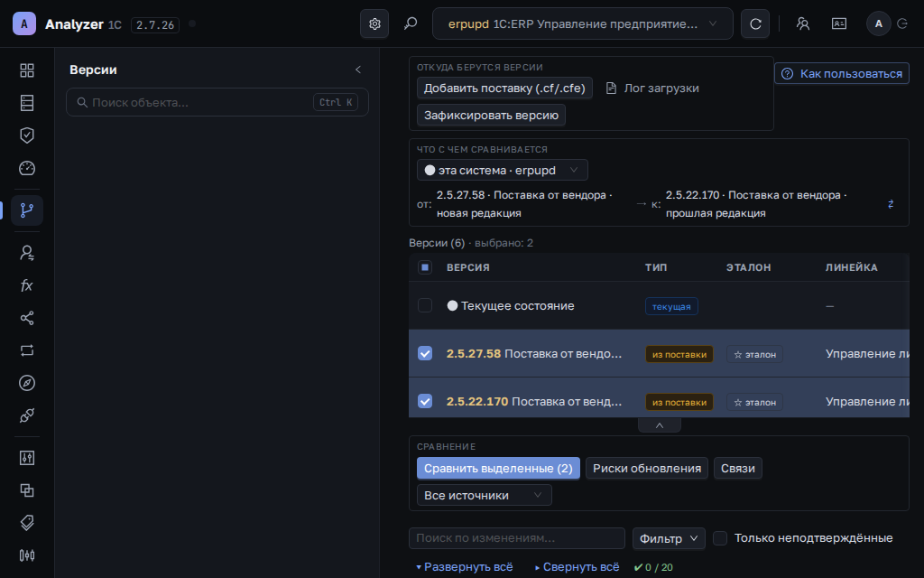Open the fx functions icon in sidebar
The image size is (924, 578).
point(27,285)
